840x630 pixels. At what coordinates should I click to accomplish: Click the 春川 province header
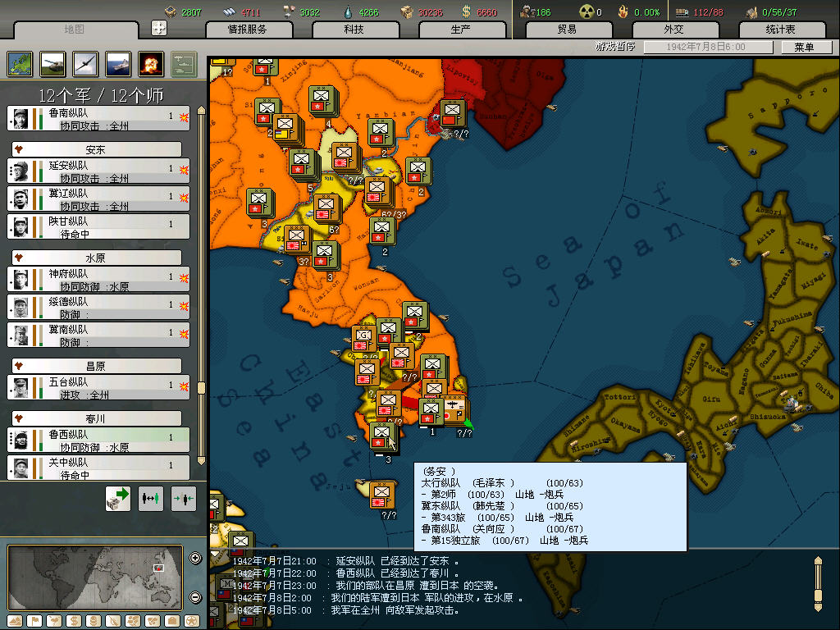point(97,418)
